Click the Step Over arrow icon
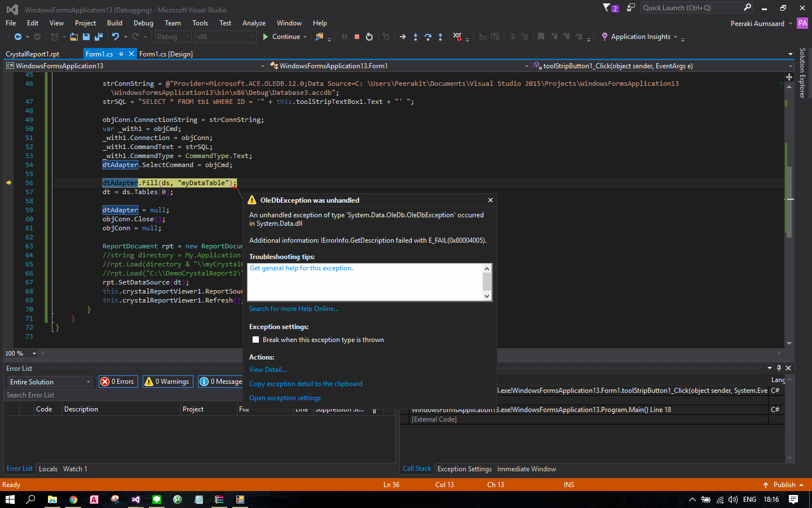This screenshot has height=508, width=812. pos(428,37)
